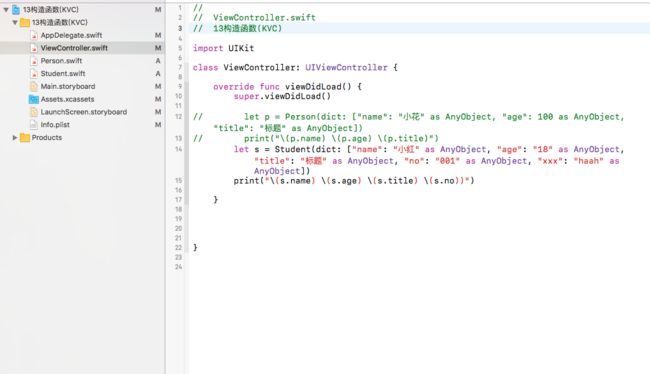Click the "001" string literal
The image size is (650, 374).
pyautogui.click(x=447, y=161)
